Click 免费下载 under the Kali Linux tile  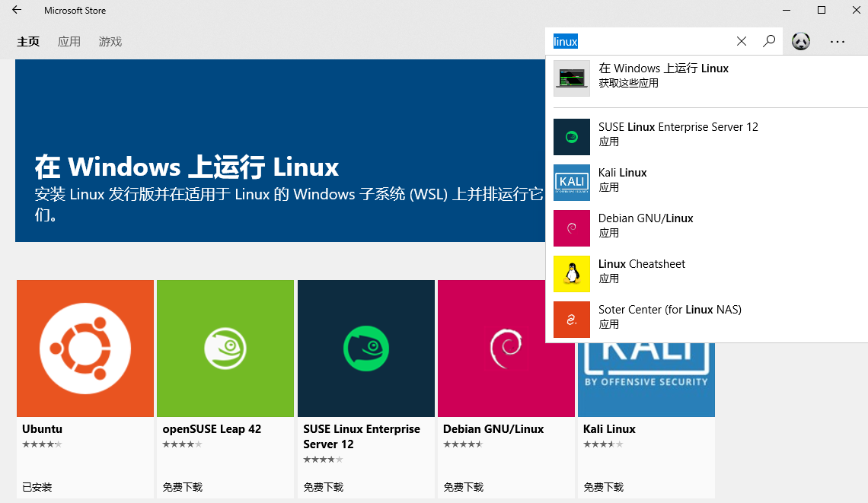pyautogui.click(x=603, y=487)
